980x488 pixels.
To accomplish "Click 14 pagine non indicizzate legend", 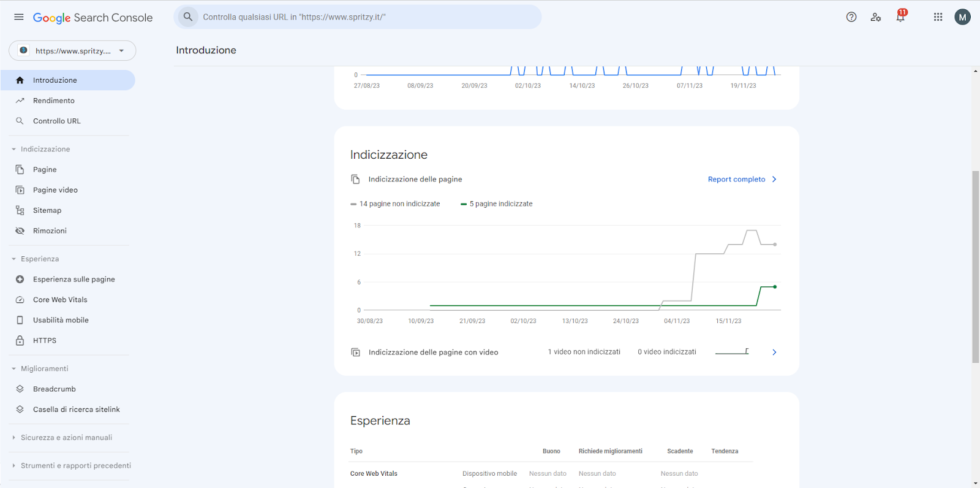I will [396, 204].
